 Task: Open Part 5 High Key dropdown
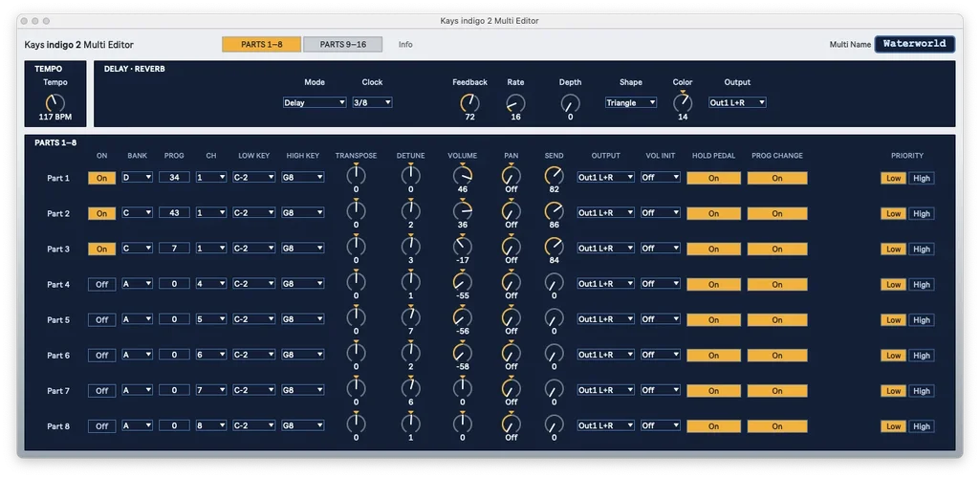click(302, 319)
